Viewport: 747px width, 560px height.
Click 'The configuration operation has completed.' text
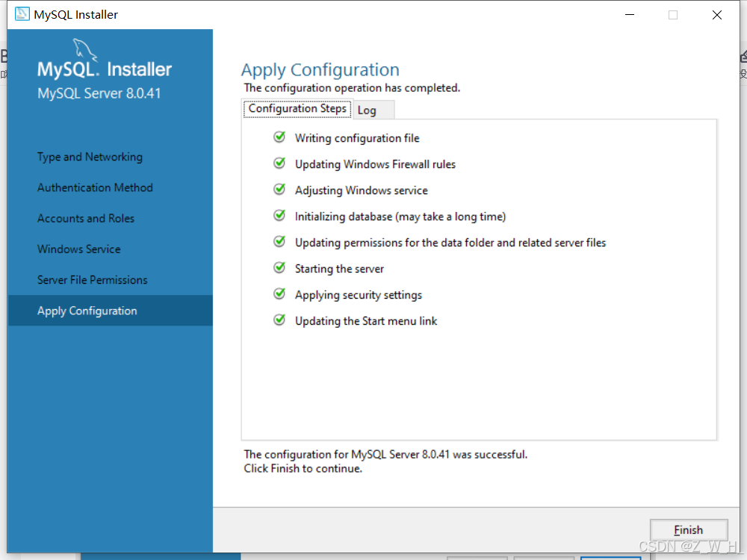[352, 88]
